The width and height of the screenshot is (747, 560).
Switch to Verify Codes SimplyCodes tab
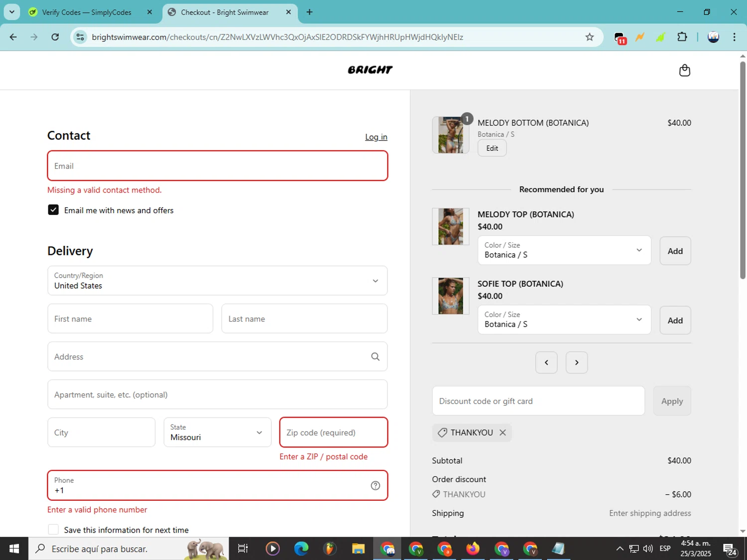pos(86,12)
